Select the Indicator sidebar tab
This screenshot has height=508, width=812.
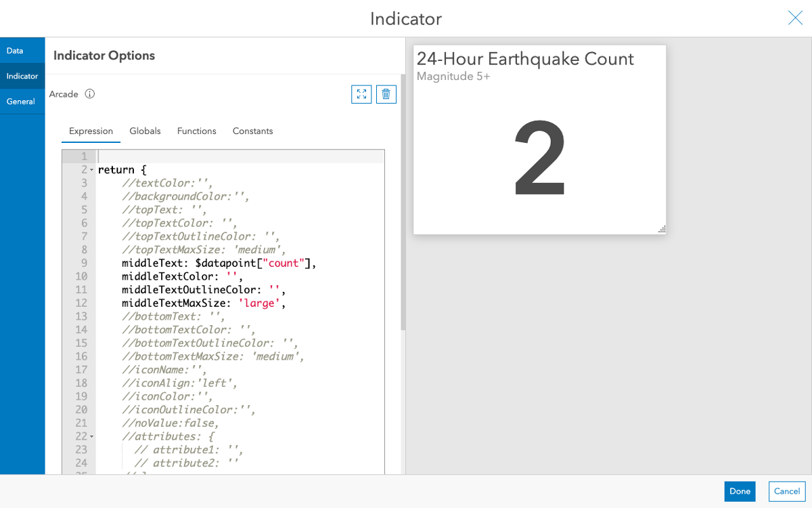[22, 76]
